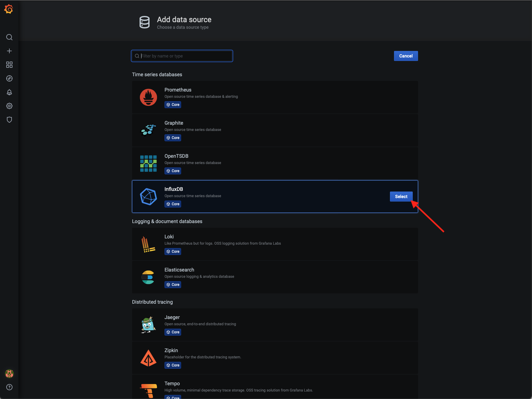The width and height of the screenshot is (532, 399).
Task: Click the Core badge under InfluxDB
Action: click(x=173, y=204)
